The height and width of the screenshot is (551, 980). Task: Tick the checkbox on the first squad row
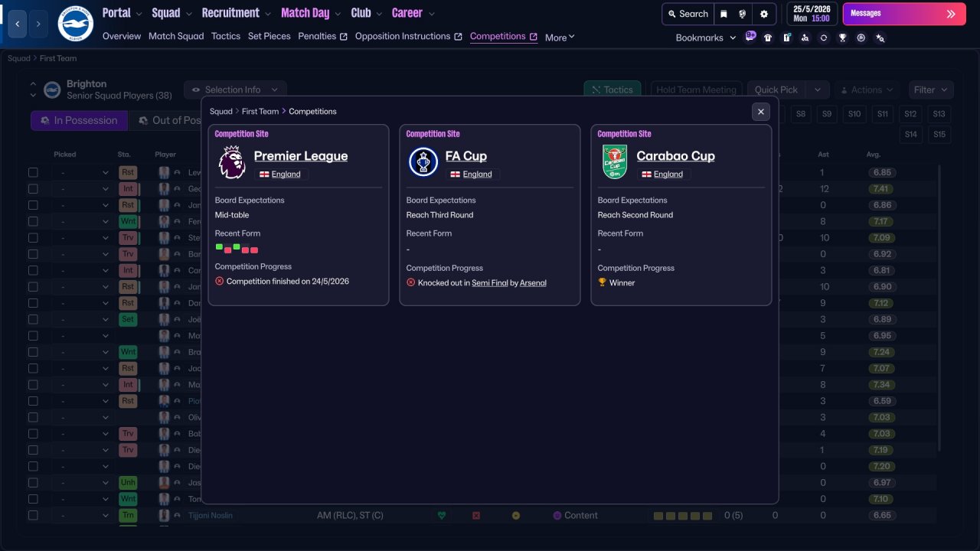click(33, 172)
